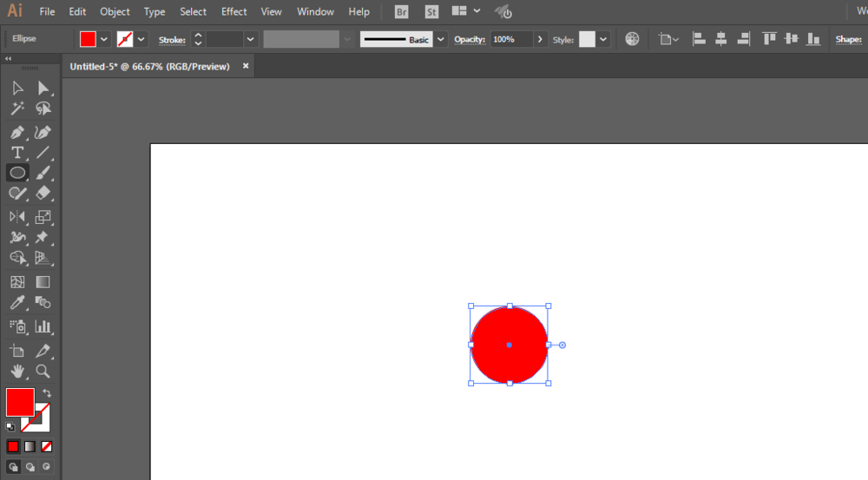This screenshot has width=868, height=480.
Task: Select the Gradient tool
Action: (43, 282)
